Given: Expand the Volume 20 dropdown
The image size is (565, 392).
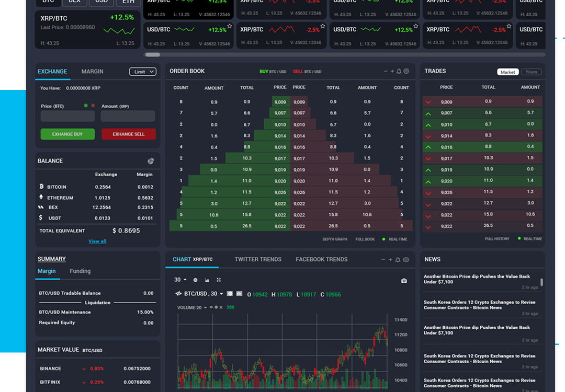Looking at the screenshot, I should 206,307.
